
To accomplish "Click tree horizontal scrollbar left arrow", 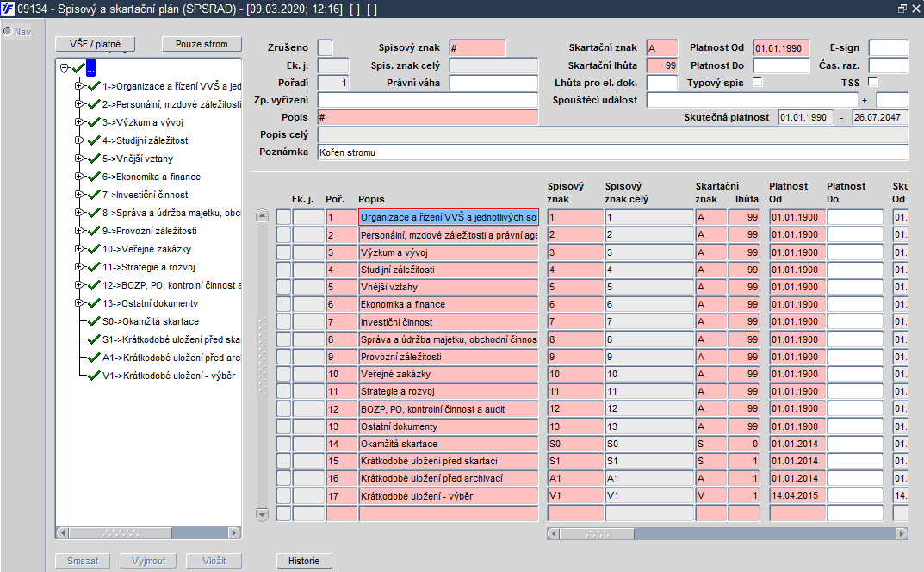I will point(62,532).
